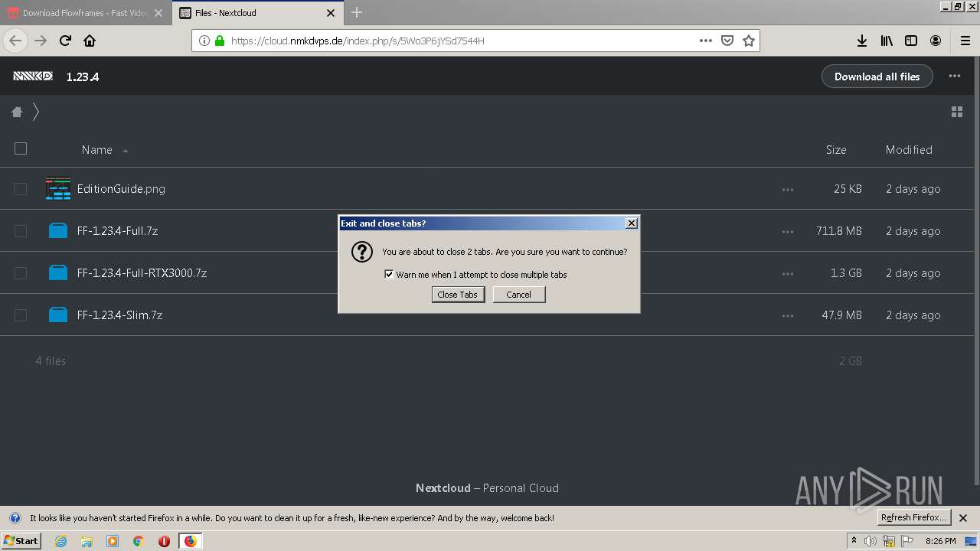Screen dimensions: 980x551
Task: Uncheck Warn me when closing multiple tabs
Action: [389, 274]
